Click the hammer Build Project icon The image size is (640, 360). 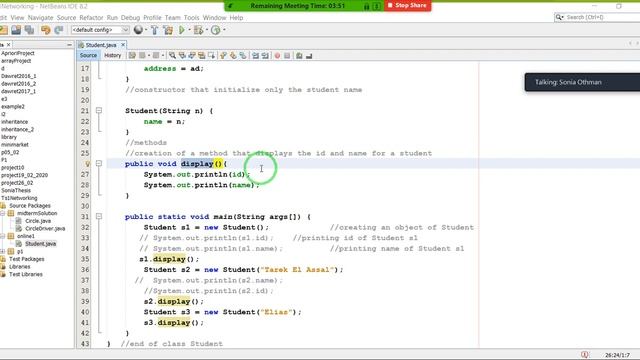click(x=154, y=30)
